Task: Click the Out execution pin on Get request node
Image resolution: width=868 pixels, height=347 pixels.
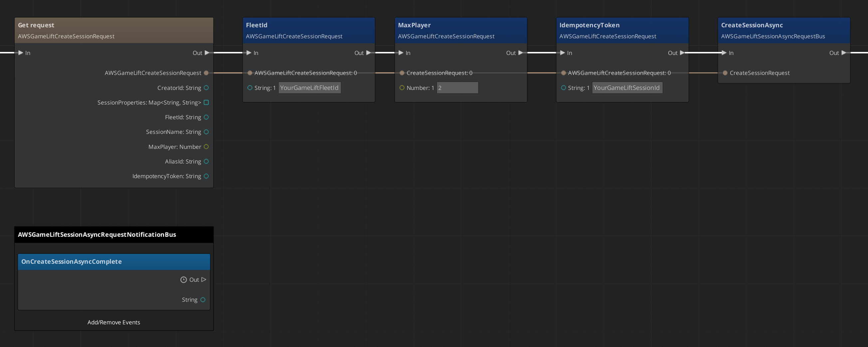Action: click(x=207, y=53)
